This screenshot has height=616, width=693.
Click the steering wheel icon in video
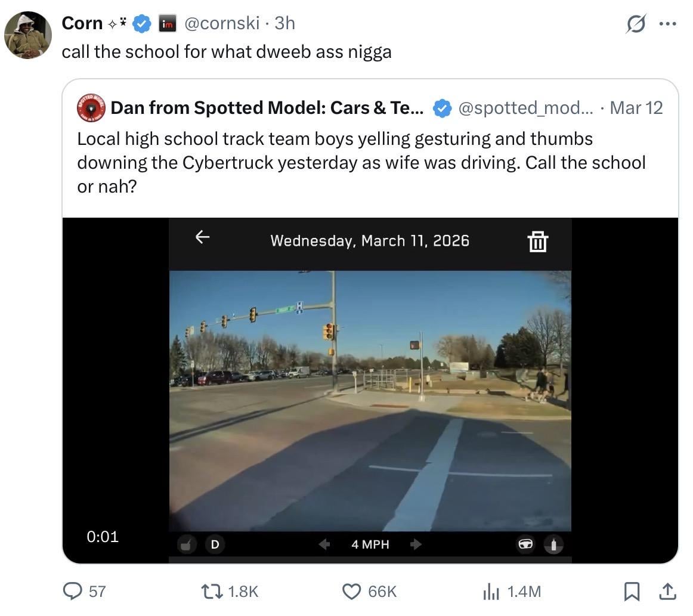coord(525,544)
